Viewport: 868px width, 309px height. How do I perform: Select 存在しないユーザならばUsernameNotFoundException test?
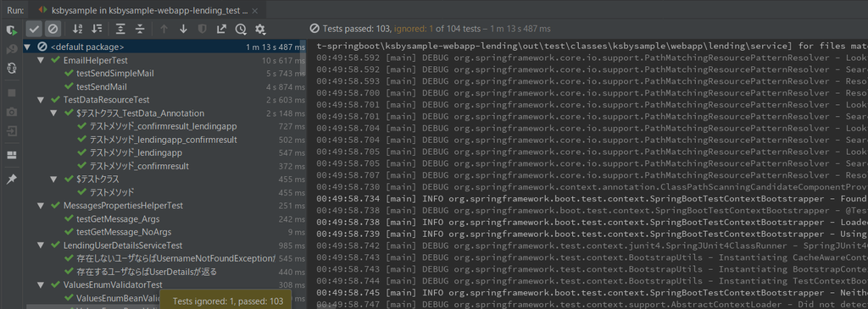176,259
